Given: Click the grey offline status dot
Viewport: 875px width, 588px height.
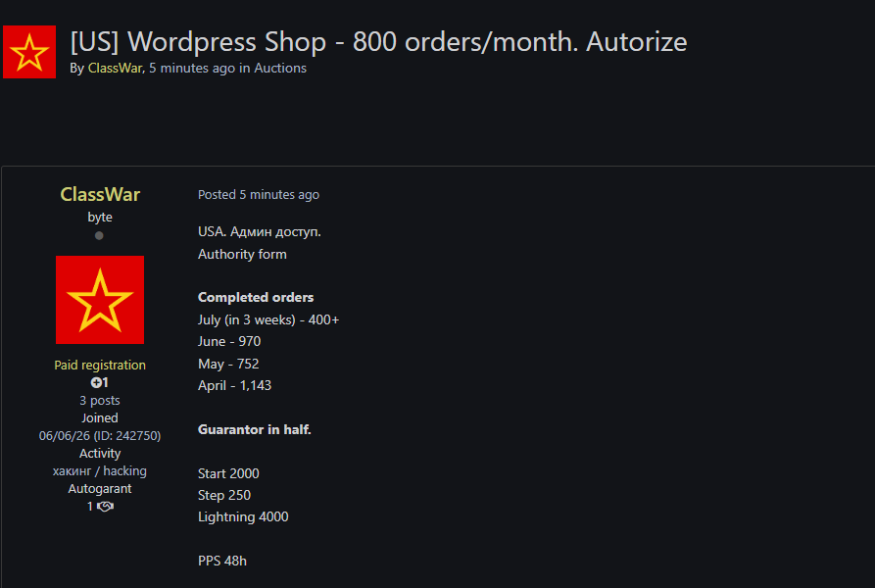Looking at the screenshot, I should click(x=99, y=235).
